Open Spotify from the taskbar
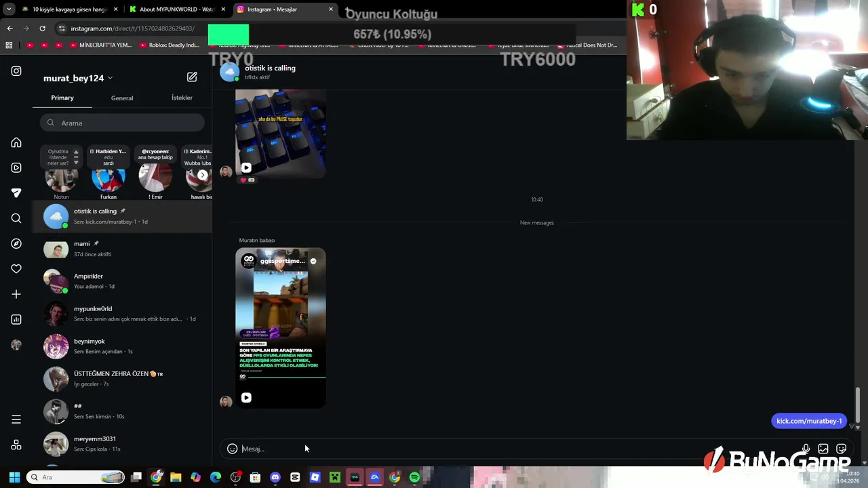This screenshot has height=488, width=868. (414, 477)
